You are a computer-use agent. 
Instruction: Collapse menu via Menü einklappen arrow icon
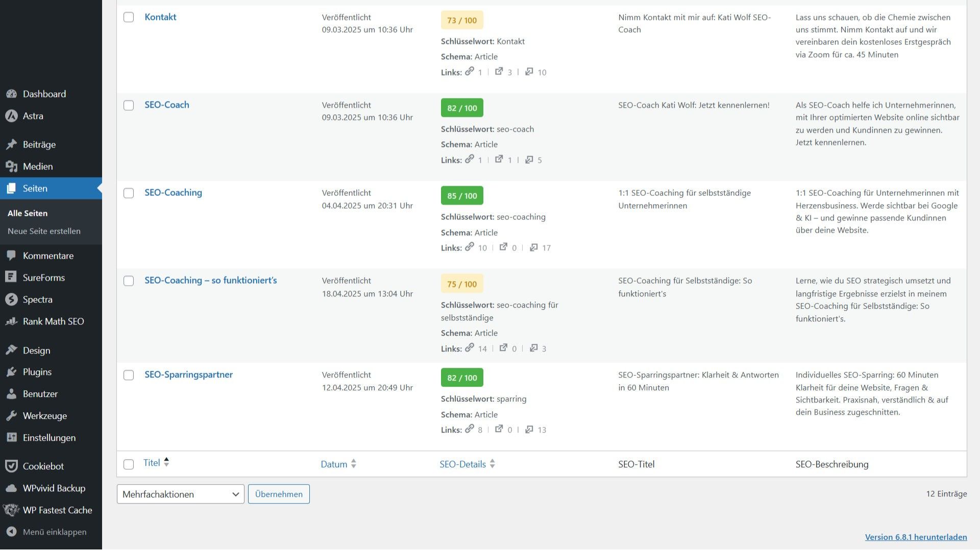coord(11,532)
